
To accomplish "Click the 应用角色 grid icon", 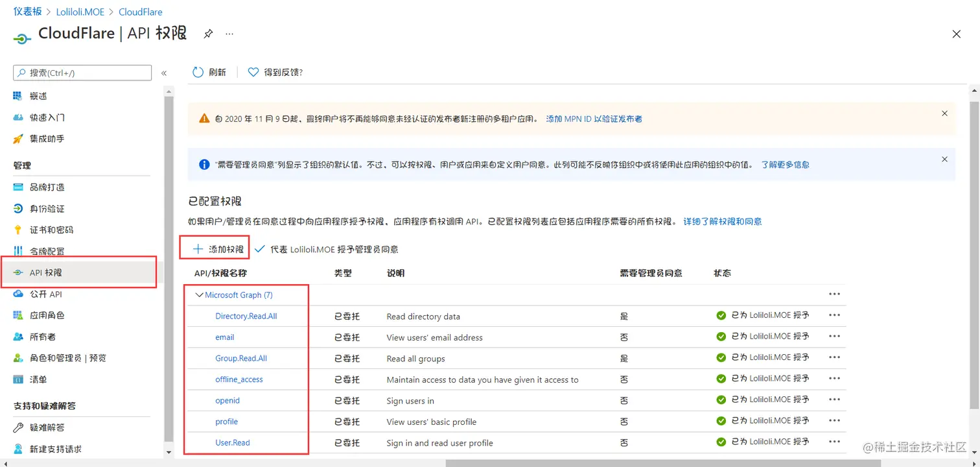I will 18,315.
